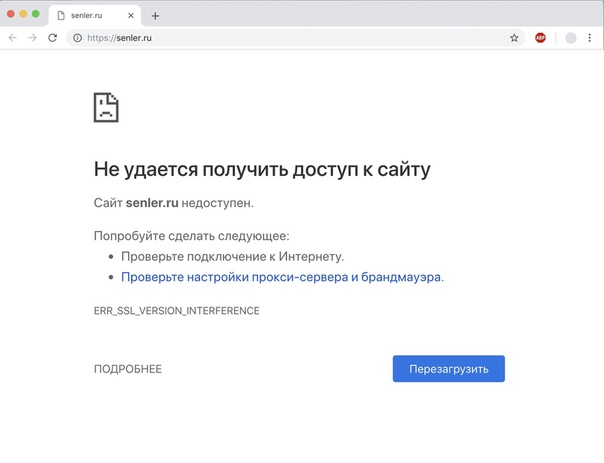The width and height of the screenshot is (604, 463).
Task: Open the proxy and firewall settings link
Action: [x=281, y=277]
